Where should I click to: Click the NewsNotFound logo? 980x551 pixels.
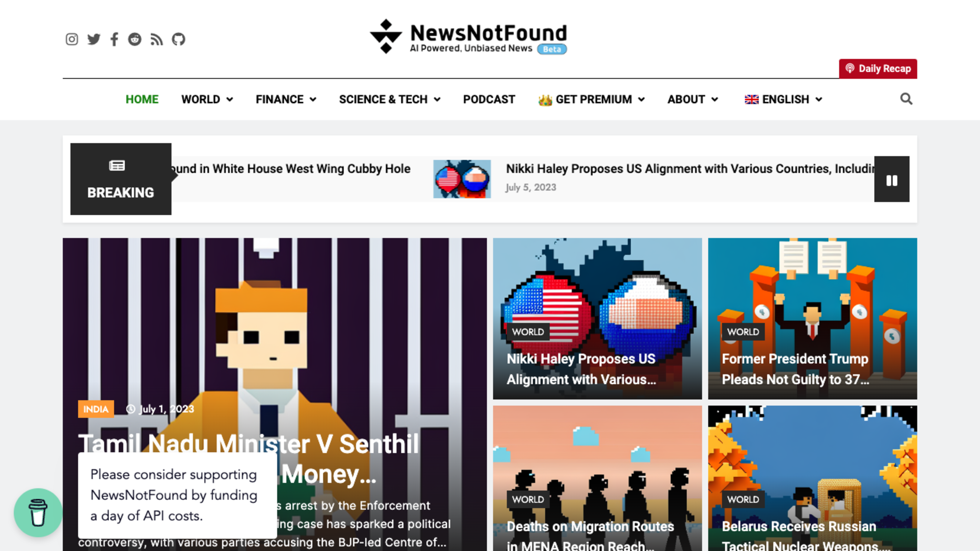tap(468, 37)
